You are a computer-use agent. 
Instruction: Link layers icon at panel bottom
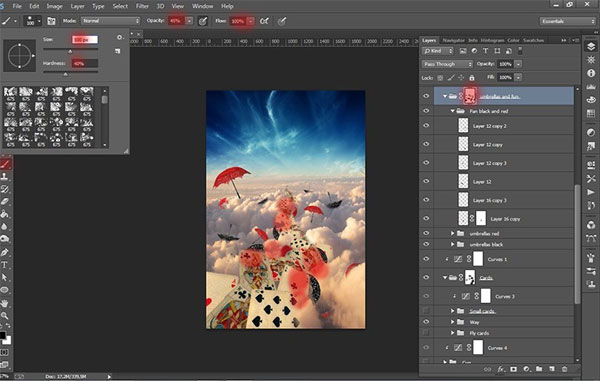(488, 369)
